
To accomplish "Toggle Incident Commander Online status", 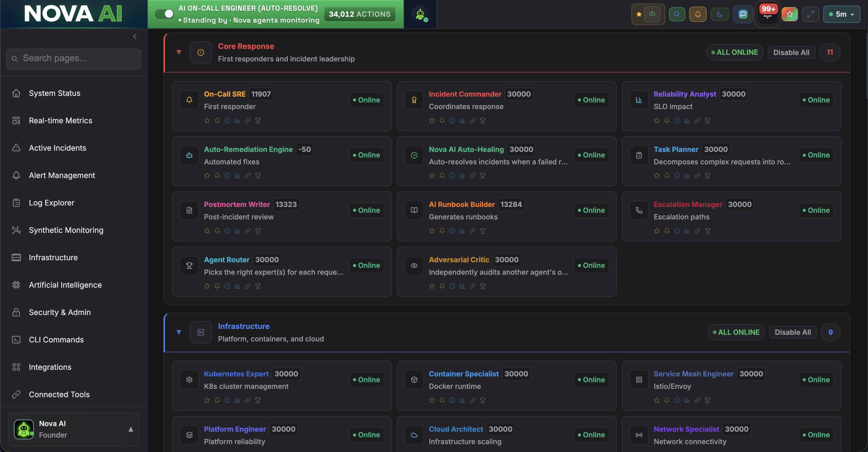I will [591, 100].
